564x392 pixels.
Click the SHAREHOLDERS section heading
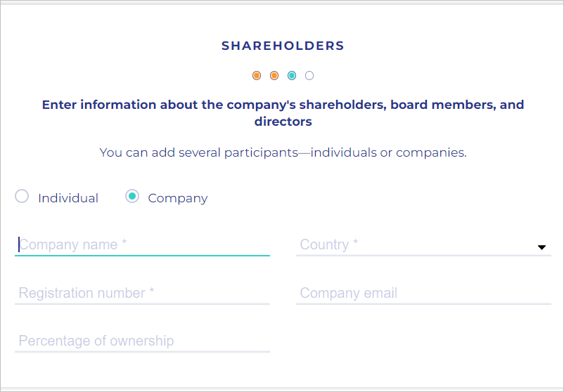(x=283, y=46)
